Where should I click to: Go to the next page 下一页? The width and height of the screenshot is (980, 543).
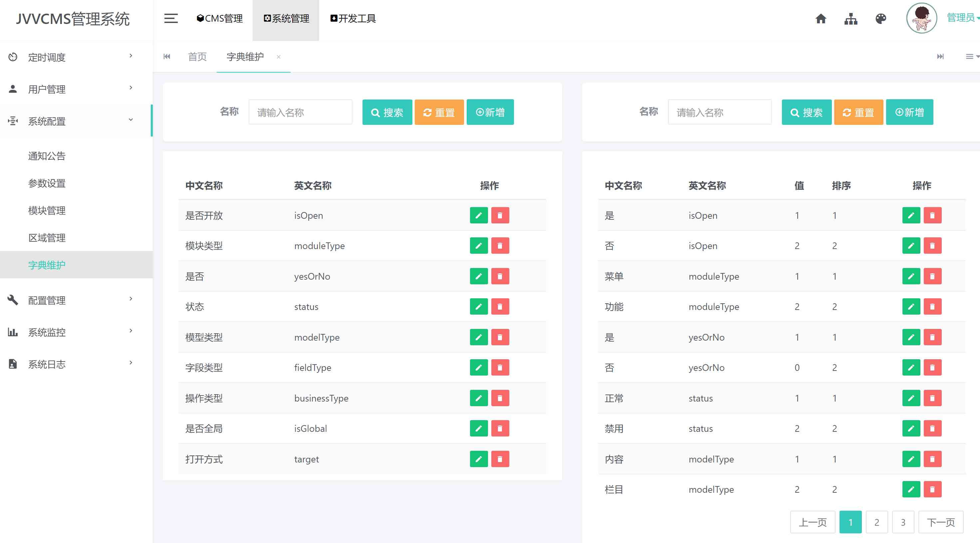[x=941, y=522]
